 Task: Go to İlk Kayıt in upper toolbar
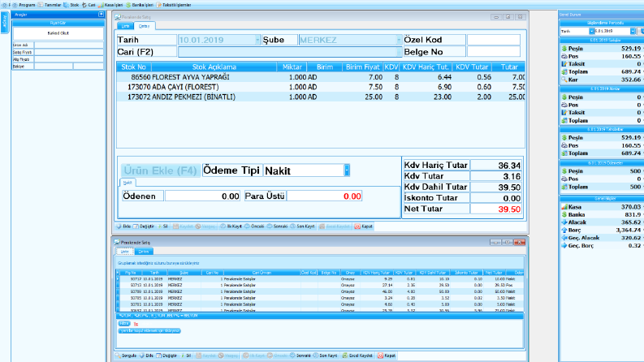231,226
